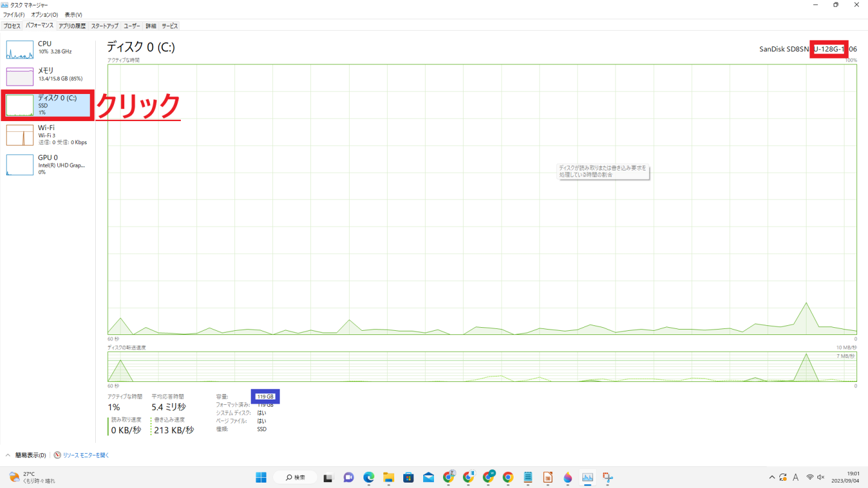Click the muted volume icon in tray
The height and width of the screenshot is (488, 868).
[820, 478]
